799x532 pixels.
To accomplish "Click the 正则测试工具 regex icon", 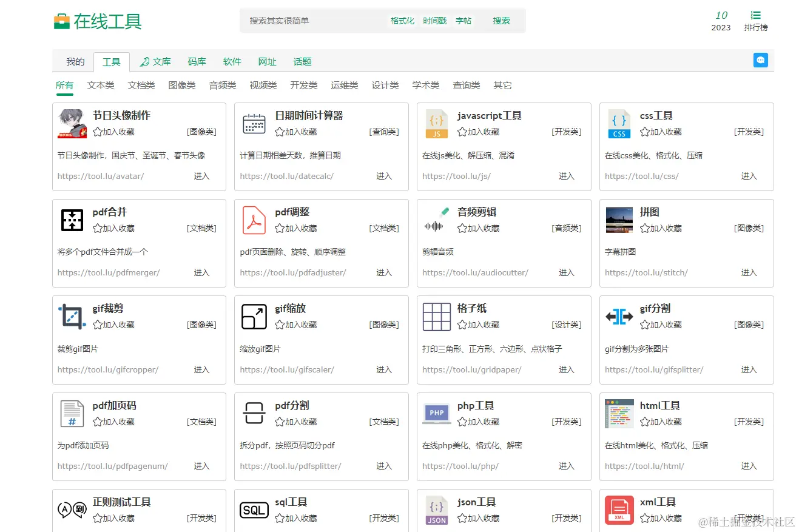I will [x=72, y=510].
